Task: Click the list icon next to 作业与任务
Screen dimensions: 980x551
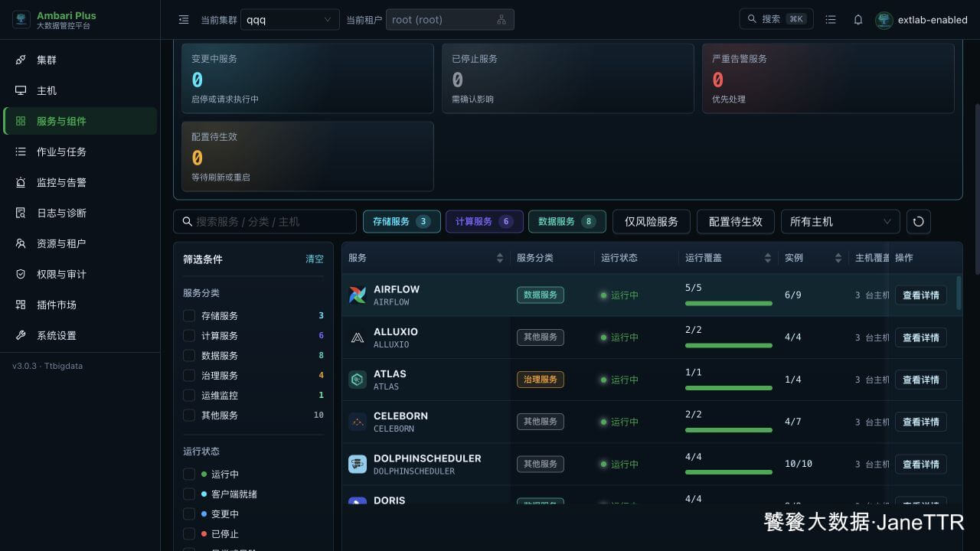Action: (x=21, y=152)
